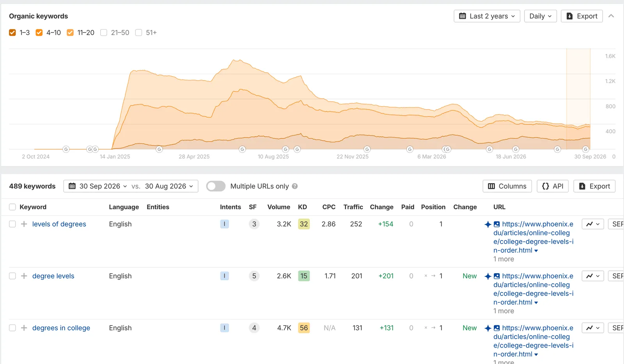Open the position history chart for 'degrees in college'

(x=593, y=328)
